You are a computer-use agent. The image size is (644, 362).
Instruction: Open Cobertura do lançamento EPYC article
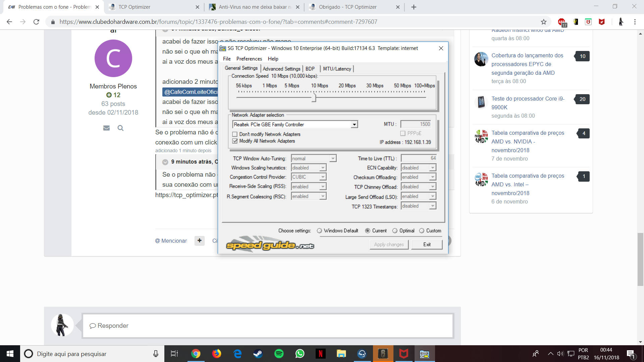tap(527, 64)
